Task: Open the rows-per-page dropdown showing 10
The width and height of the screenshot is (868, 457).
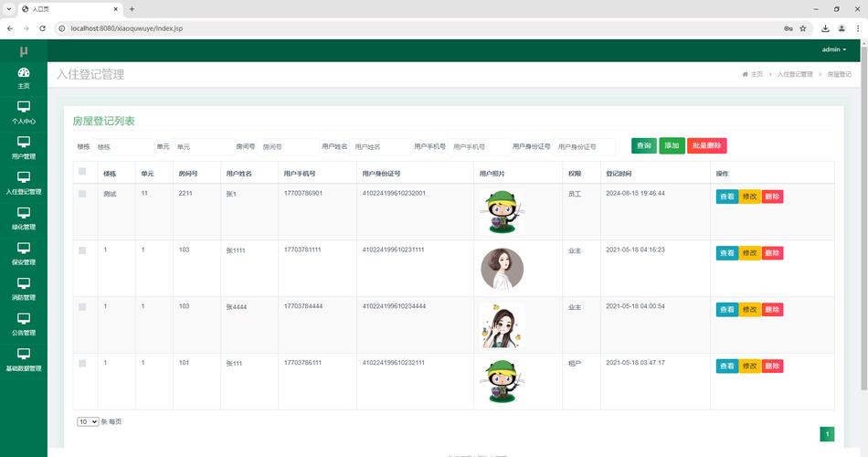Action: (88, 421)
